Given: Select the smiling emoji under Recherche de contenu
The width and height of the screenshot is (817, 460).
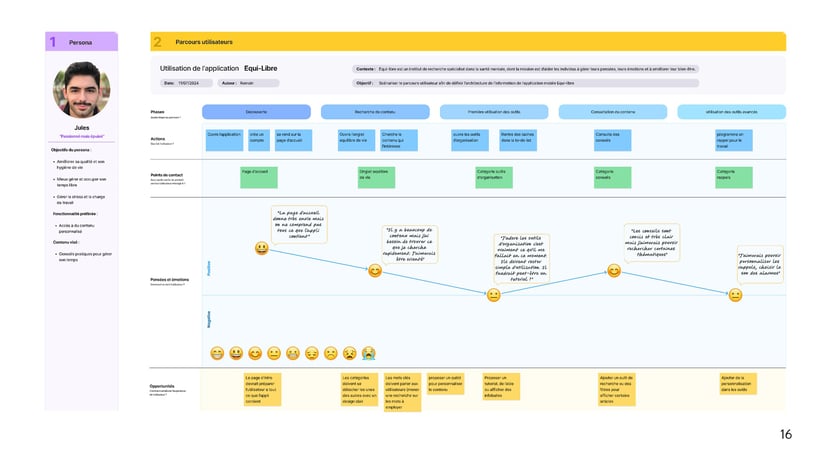Looking at the screenshot, I should pyautogui.click(x=375, y=271).
